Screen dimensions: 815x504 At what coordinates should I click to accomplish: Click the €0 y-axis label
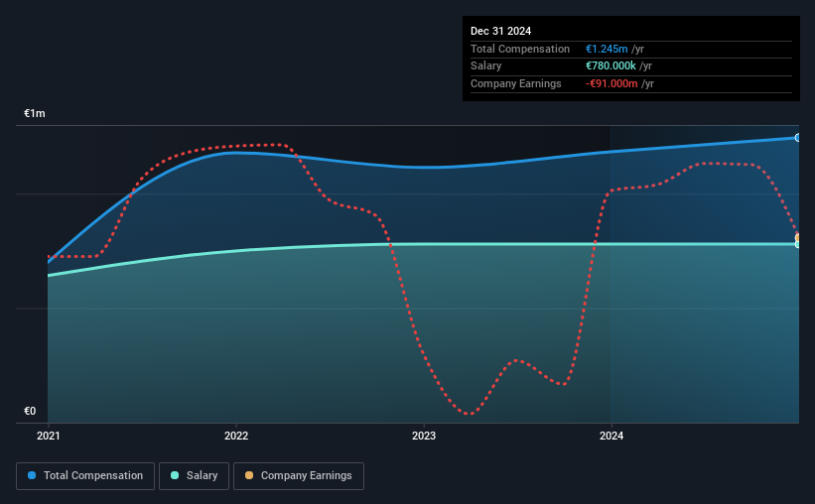(x=30, y=411)
